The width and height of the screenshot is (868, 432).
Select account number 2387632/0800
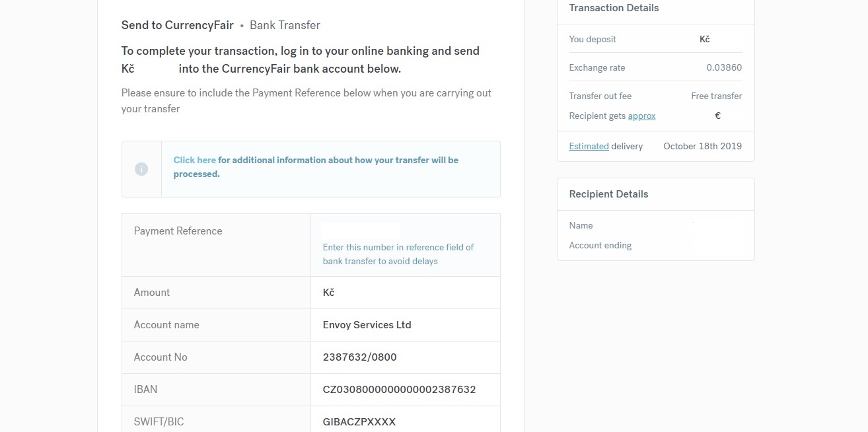coord(359,357)
